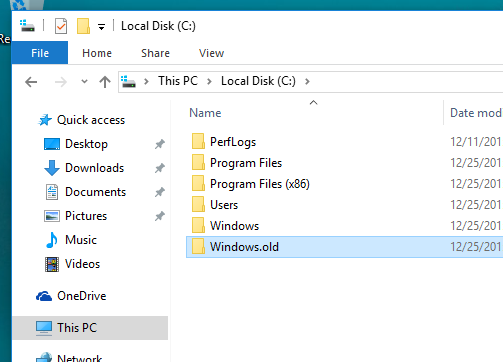Click the Documents page icon
503x362 pixels.
[x=52, y=192]
